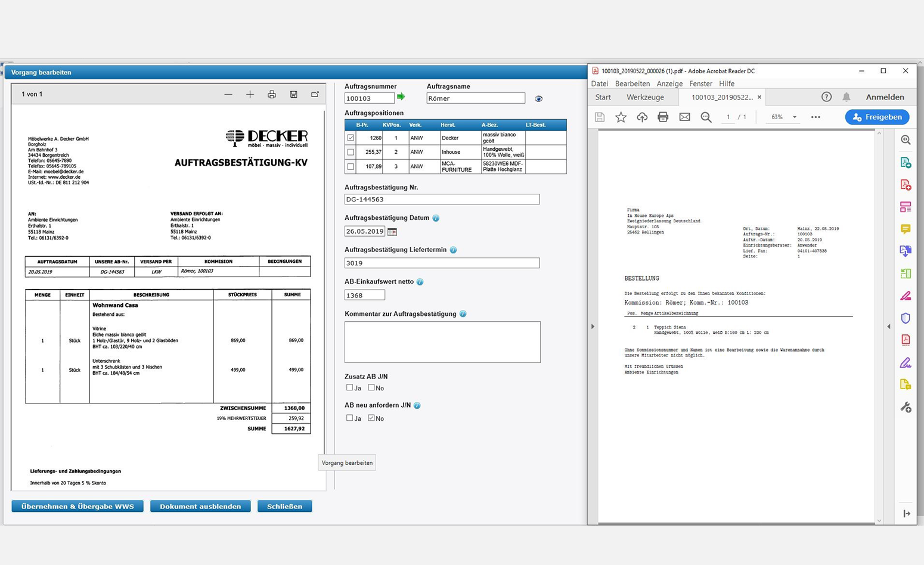Click the Auftragsname field containing Römer
924x565 pixels.
pos(476,98)
